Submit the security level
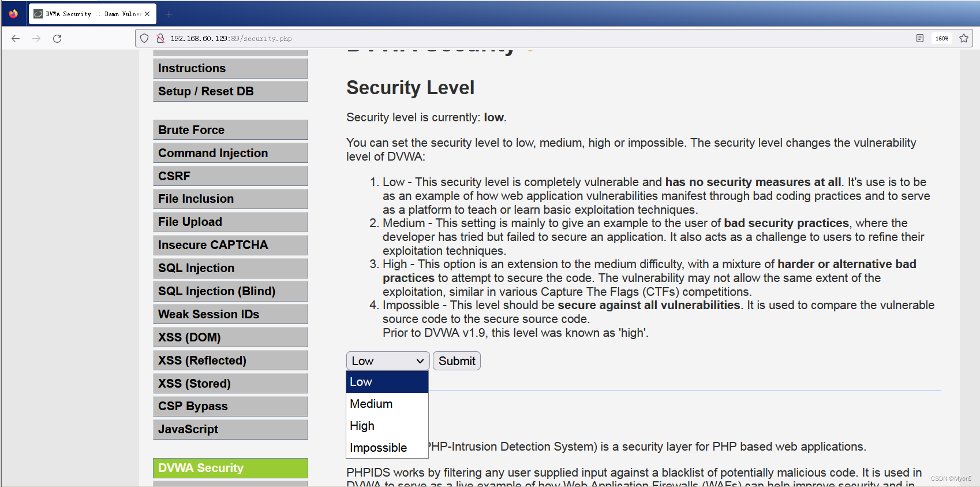980x487 pixels. pos(457,361)
